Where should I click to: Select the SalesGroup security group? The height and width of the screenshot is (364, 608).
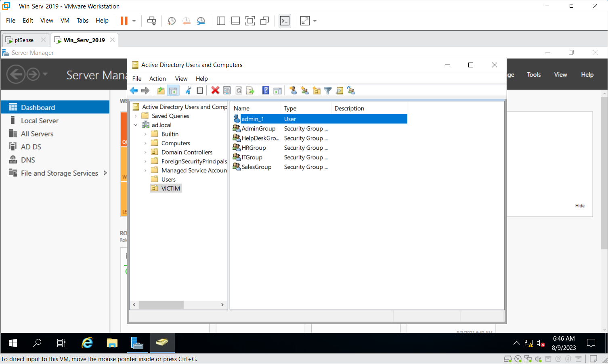click(x=256, y=167)
